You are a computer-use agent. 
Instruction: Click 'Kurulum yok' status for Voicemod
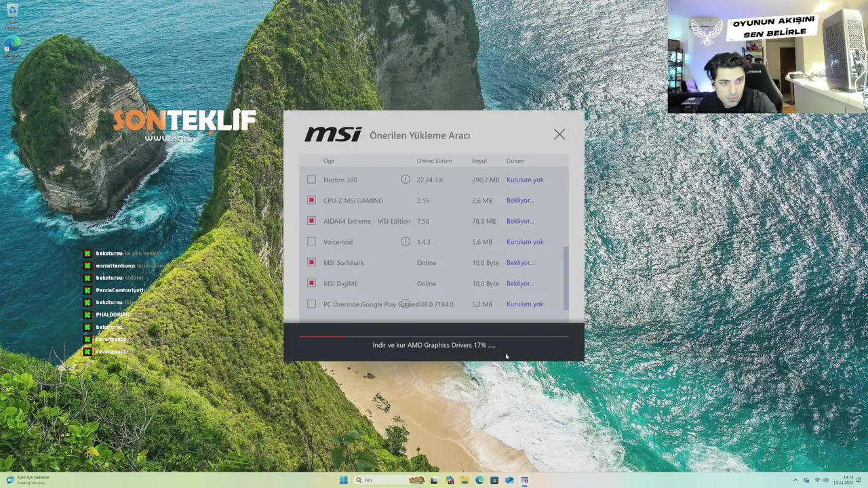click(x=525, y=242)
